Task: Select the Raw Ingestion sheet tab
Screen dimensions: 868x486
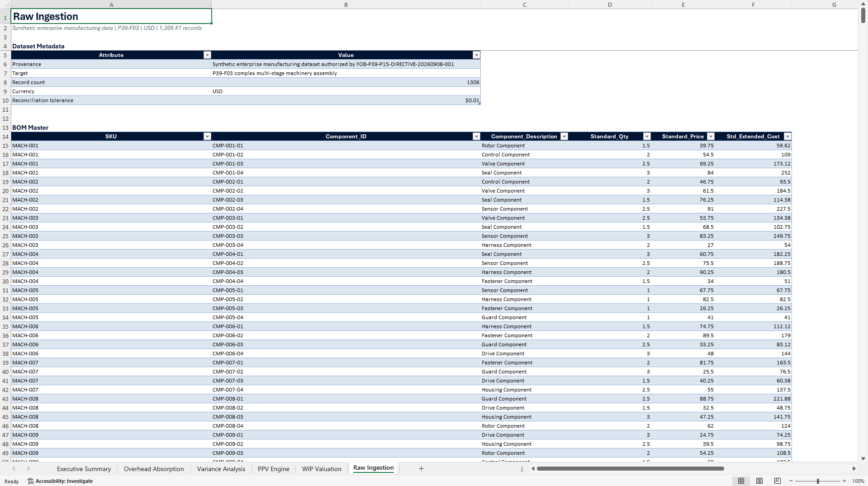Action: (x=374, y=468)
